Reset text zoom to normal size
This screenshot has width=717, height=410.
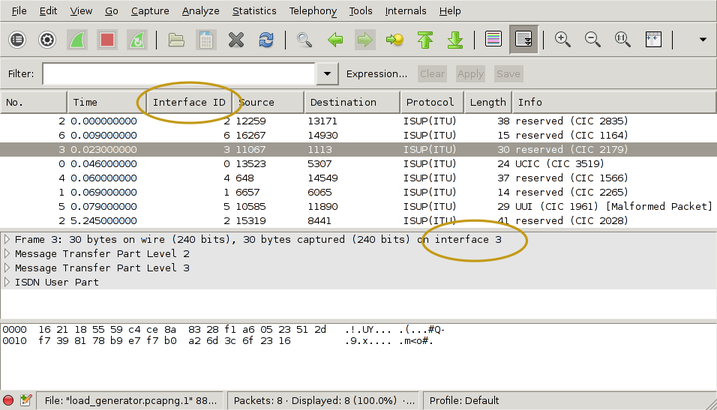coord(622,40)
